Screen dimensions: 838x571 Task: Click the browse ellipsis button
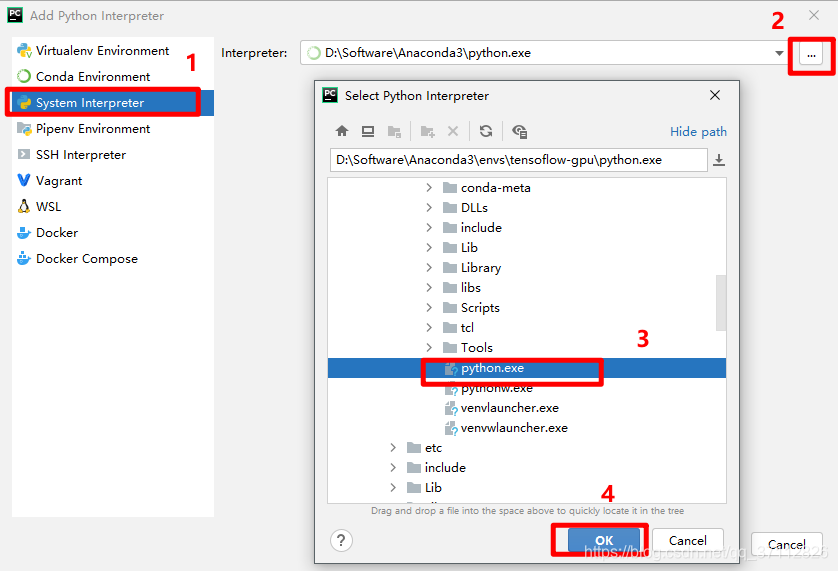click(x=811, y=54)
